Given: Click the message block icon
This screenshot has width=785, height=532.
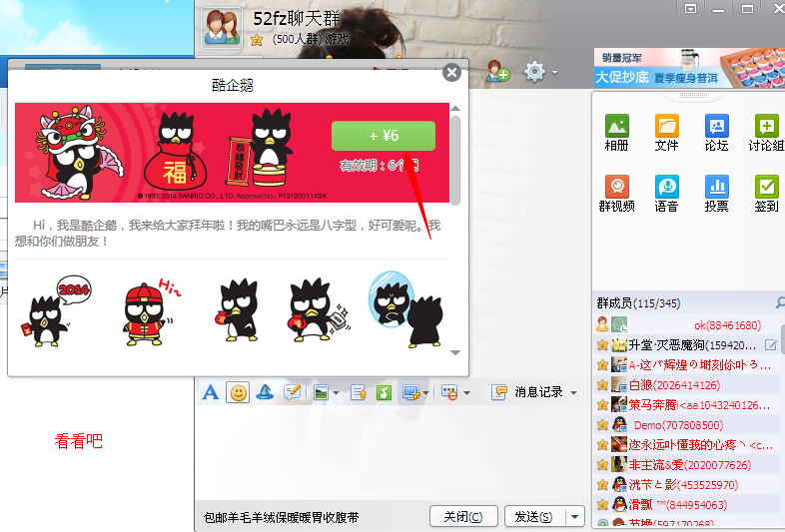Looking at the screenshot, I should click(x=449, y=392).
